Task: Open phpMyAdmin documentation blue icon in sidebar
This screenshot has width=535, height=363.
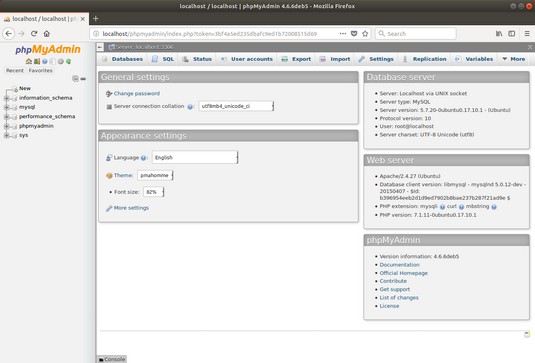Action: point(45,61)
